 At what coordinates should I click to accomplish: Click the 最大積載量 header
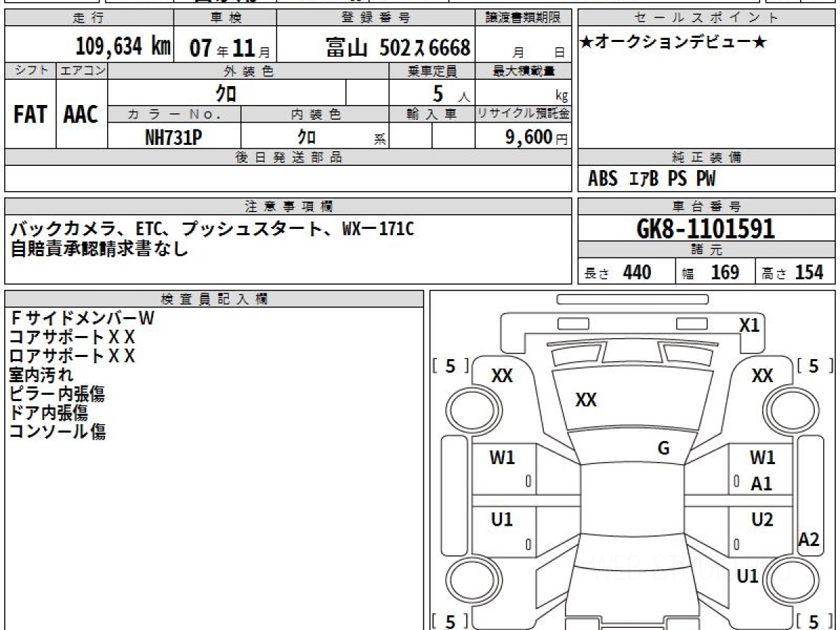[524, 70]
